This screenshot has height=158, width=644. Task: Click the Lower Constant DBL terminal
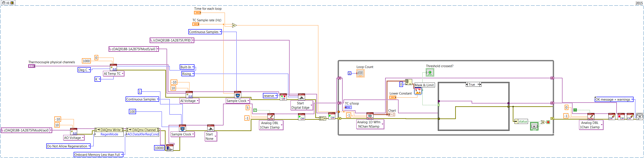pos(393,97)
